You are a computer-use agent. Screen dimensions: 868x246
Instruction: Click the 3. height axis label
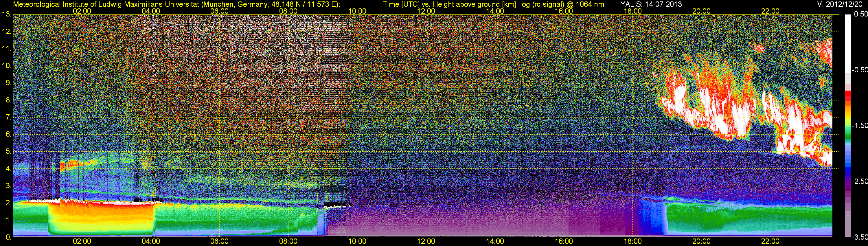coord(8,186)
